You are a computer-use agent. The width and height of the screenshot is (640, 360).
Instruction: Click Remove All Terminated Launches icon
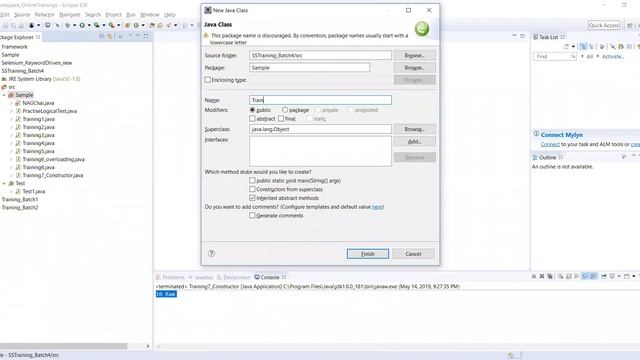550,276
